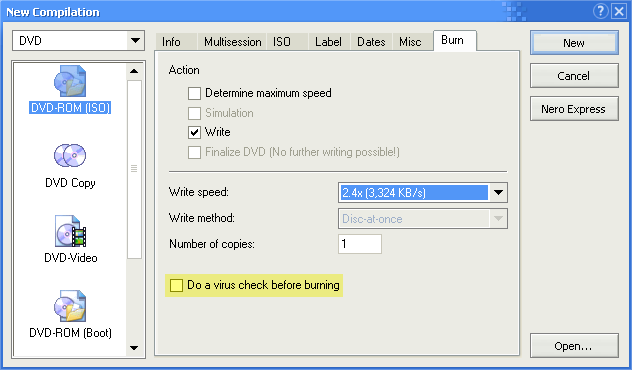Close the New Compilation dialog
The image size is (632, 370).
click(x=619, y=11)
